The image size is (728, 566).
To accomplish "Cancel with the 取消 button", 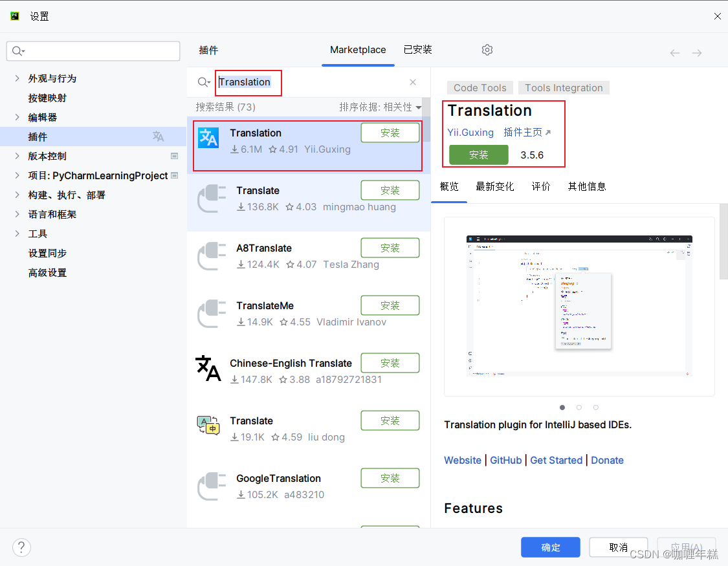I will pos(619,547).
